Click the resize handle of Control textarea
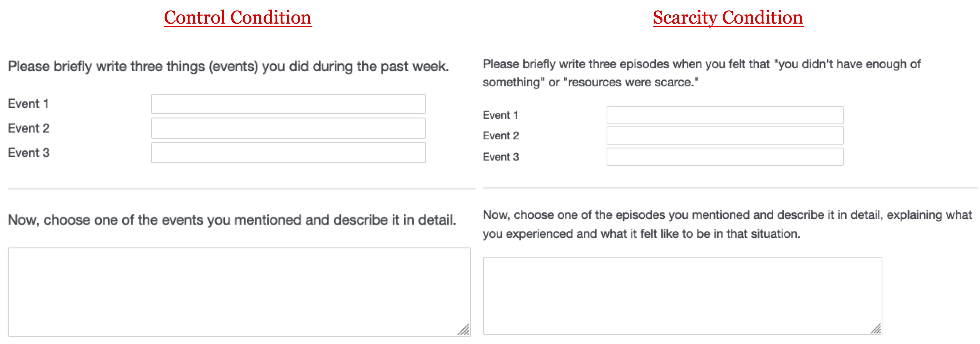 click(464, 330)
